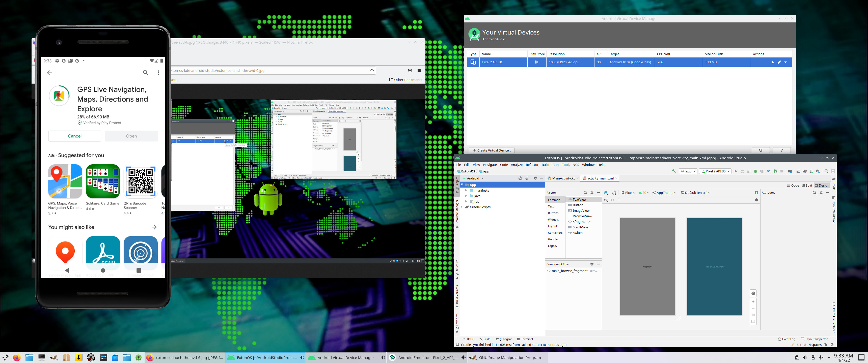The image size is (868, 363).
Task: Tap the Play Store search magnifier
Action: (146, 73)
